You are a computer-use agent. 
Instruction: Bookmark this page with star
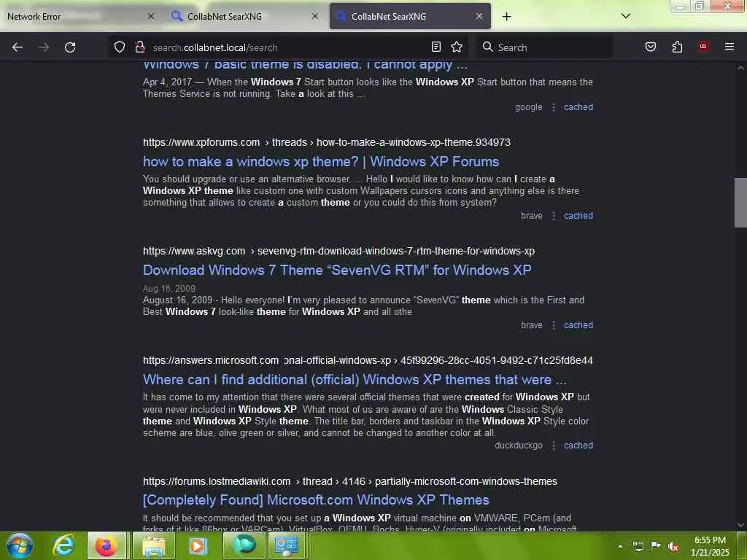457,47
